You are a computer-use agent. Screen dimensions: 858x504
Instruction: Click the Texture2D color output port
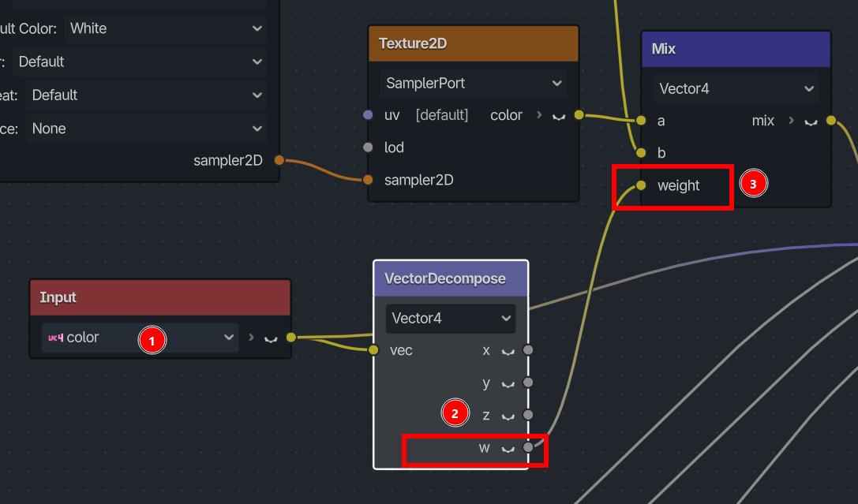(579, 115)
